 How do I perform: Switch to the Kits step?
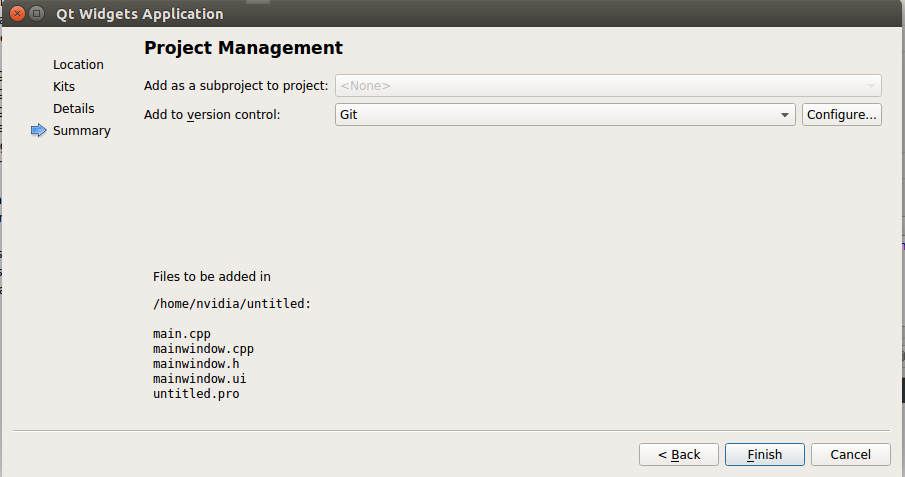point(64,87)
